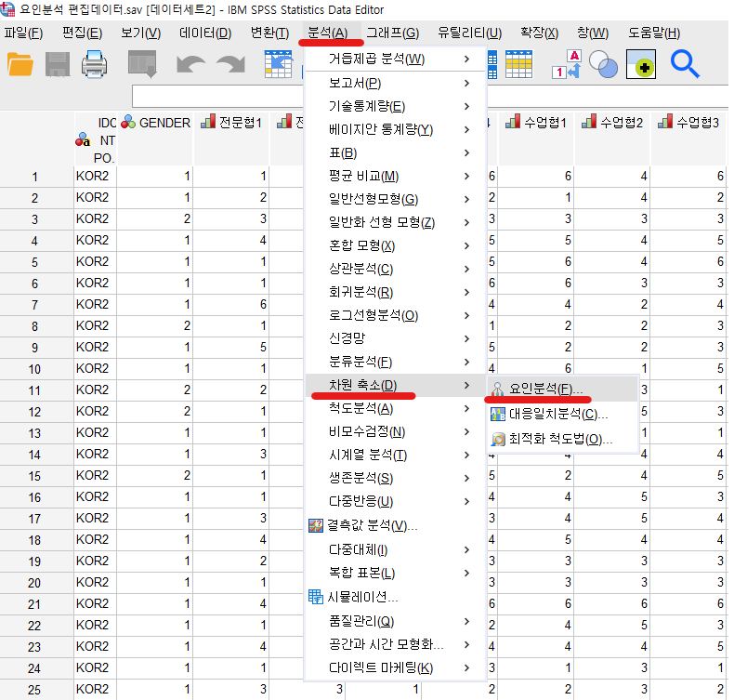The height and width of the screenshot is (700, 734).
Task: Open the 그래프(G) menu
Action: pyautogui.click(x=392, y=33)
